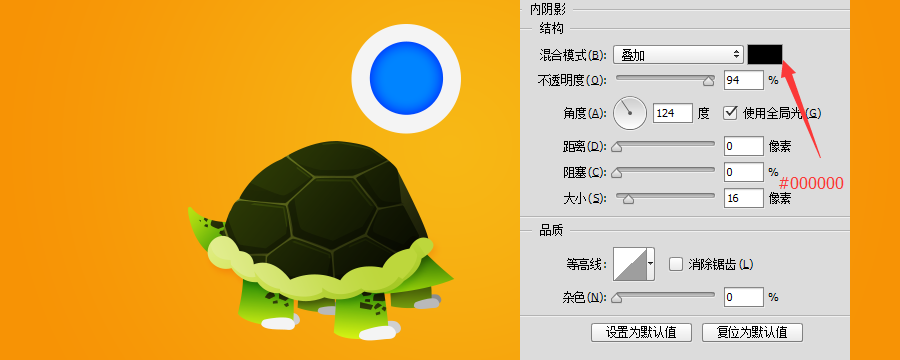The image size is (900, 360).
Task: Click the white ring around the blue circle
Action: click(360, 78)
